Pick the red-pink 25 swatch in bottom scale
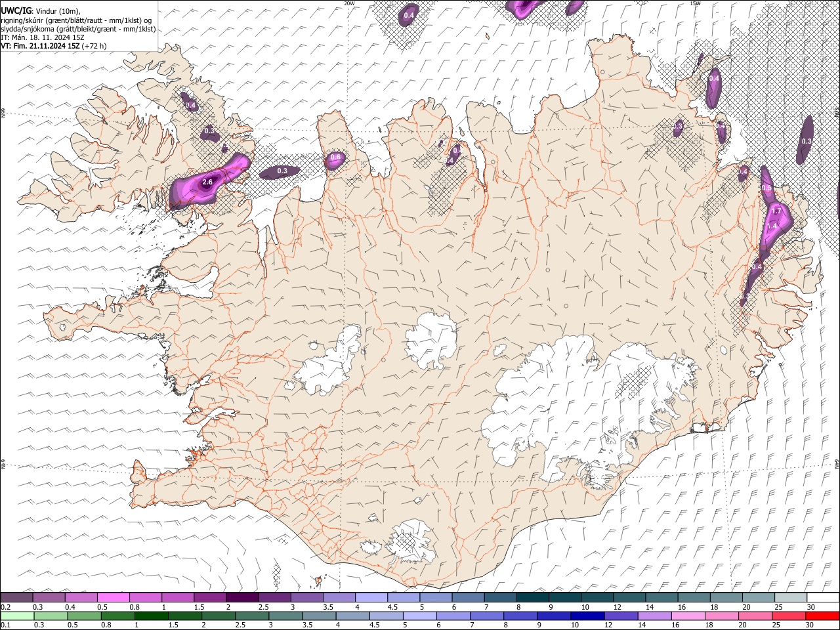The height and width of the screenshot is (630, 840). point(788,616)
